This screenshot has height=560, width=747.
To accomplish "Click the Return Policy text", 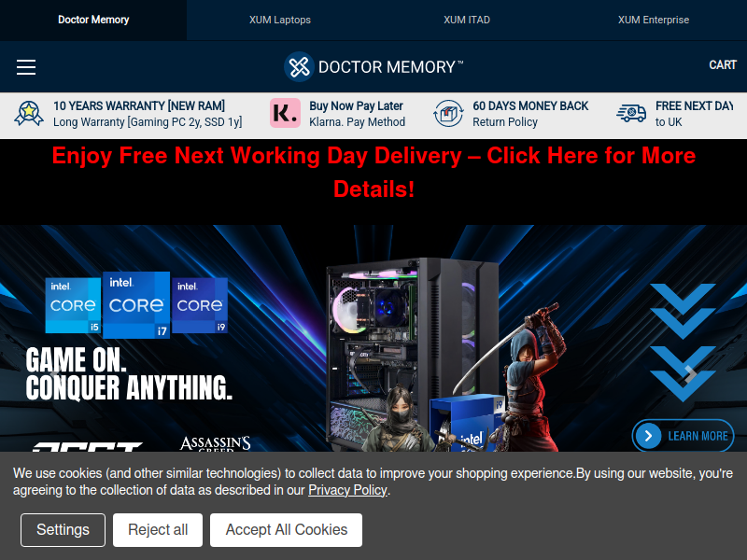I will pyautogui.click(x=505, y=122).
